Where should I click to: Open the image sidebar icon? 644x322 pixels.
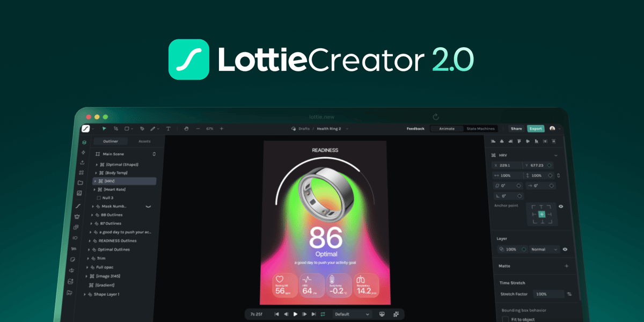pos(80,193)
